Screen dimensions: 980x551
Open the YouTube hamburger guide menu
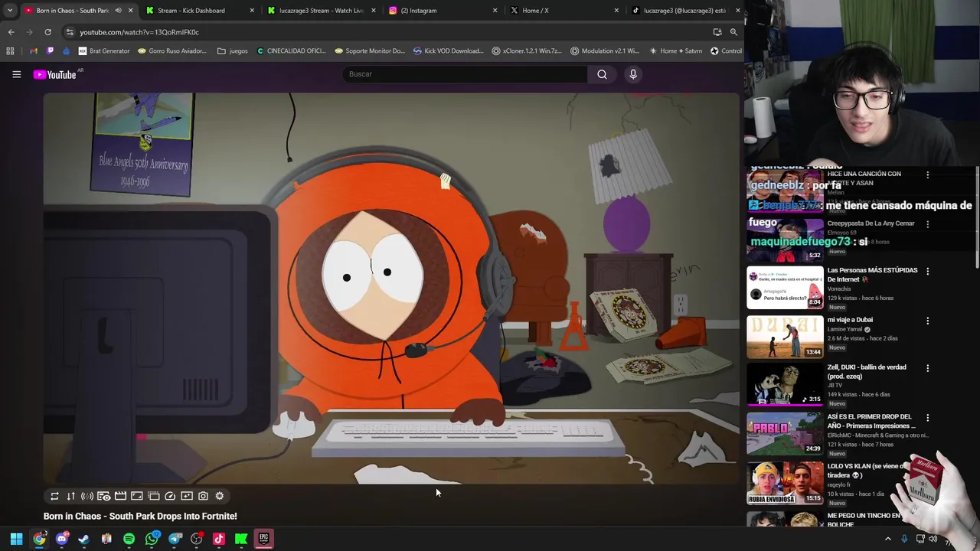[x=16, y=74]
